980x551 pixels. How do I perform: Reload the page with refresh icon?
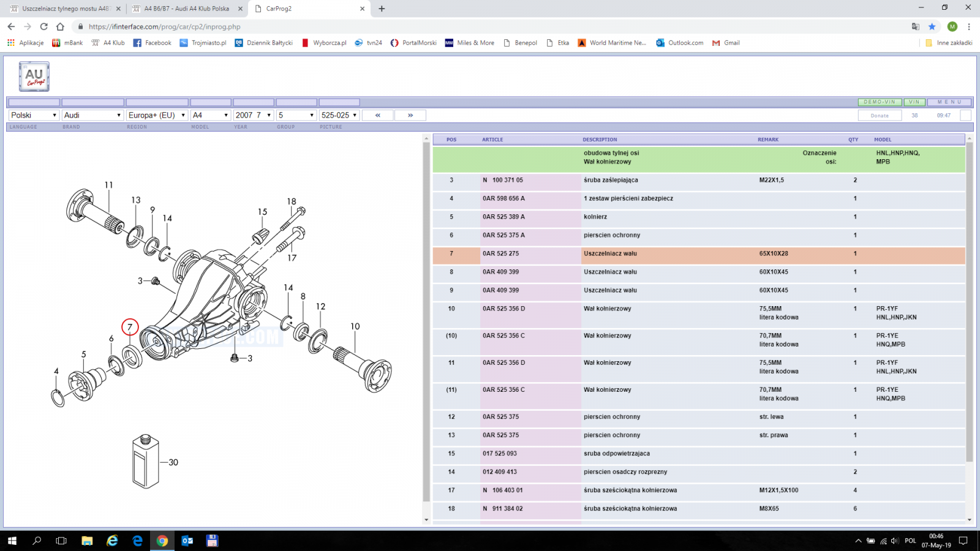pos(43,26)
